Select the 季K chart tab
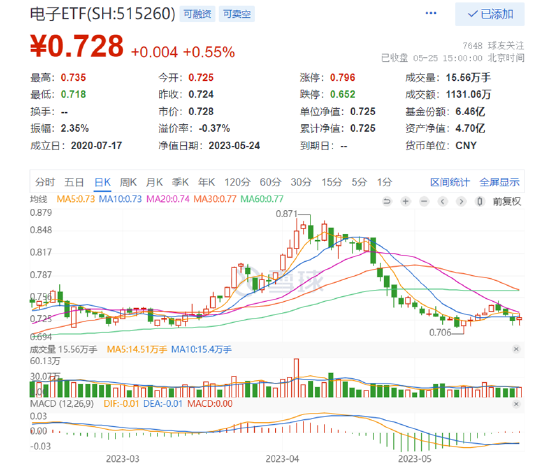 point(180,182)
